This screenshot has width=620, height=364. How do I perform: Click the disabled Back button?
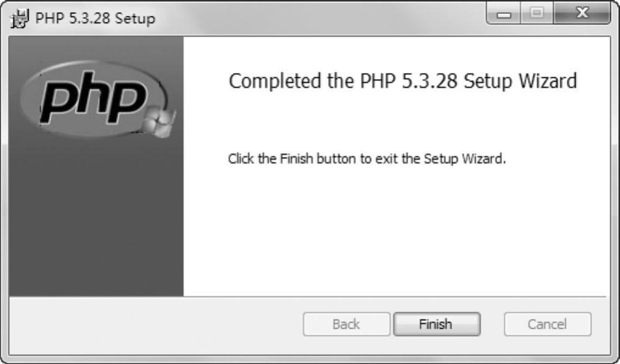pos(346,325)
